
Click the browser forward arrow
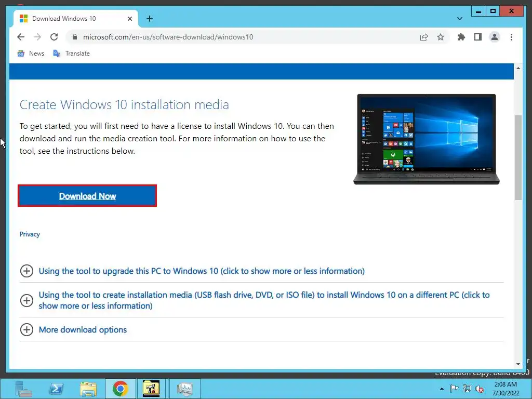point(37,37)
